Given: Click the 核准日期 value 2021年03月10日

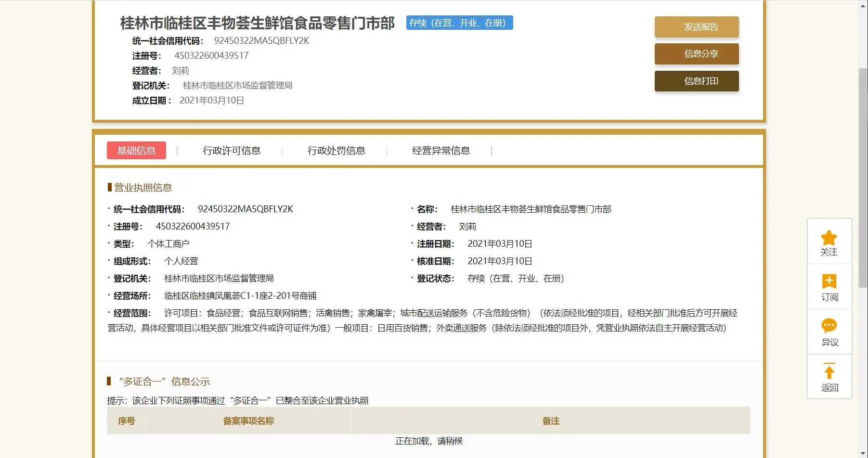Looking at the screenshot, I should 500,261.
